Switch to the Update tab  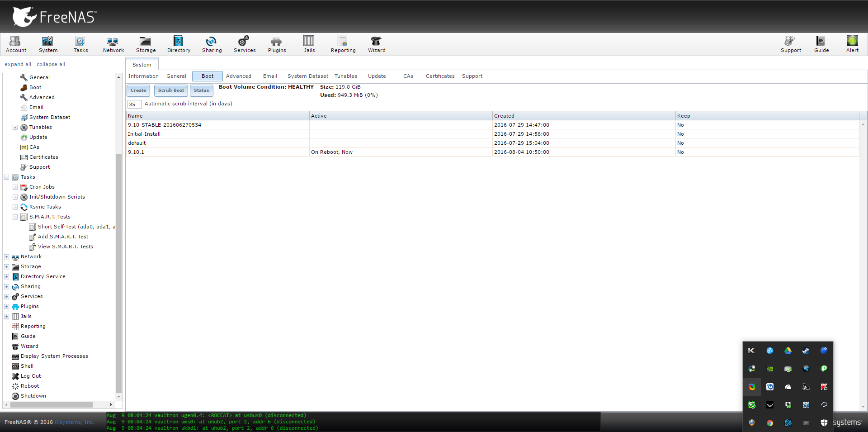click(x=377, y=76)
